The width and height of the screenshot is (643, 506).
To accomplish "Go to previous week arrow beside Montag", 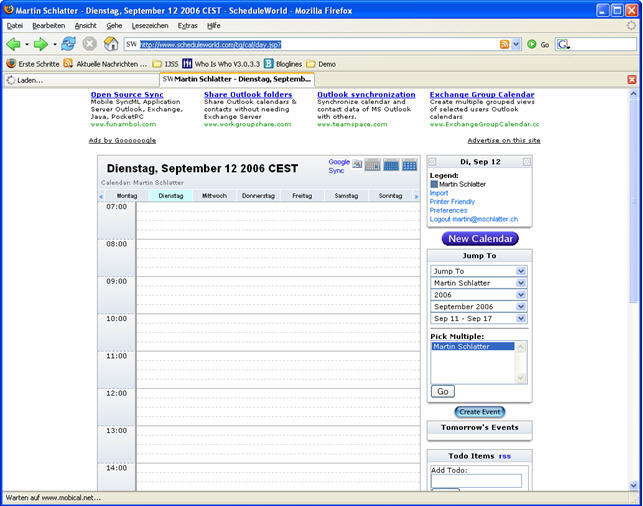I will coord(101,197).
